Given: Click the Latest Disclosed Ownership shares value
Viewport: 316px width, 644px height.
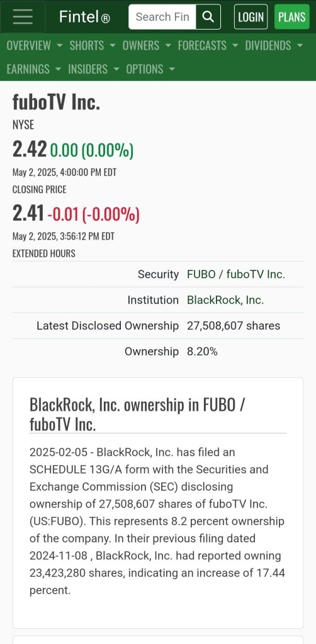Looking at the screenshot, I should click(x=234, y=326).
